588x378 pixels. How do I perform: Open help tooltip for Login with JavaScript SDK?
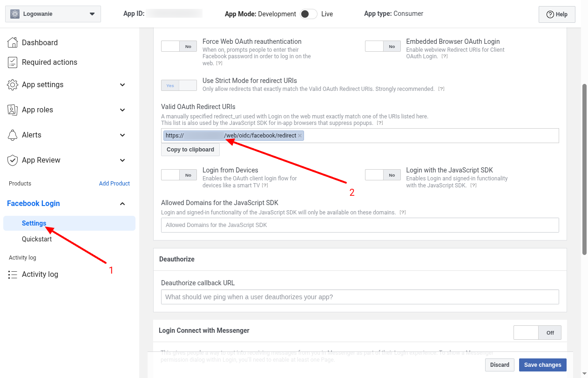473,186
